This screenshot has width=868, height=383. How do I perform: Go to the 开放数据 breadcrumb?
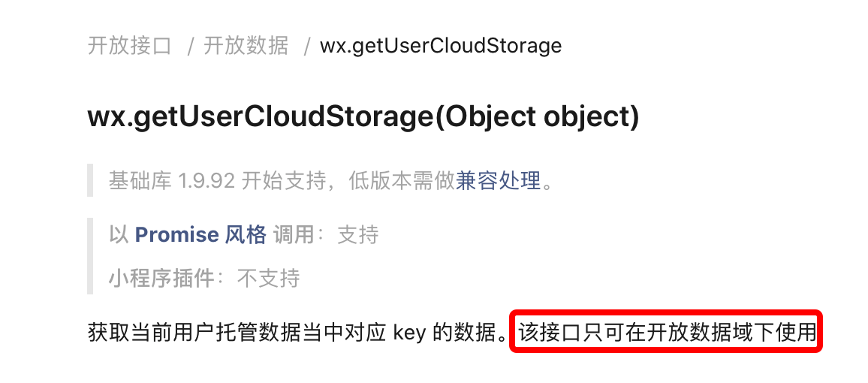(x=246, y=46)
